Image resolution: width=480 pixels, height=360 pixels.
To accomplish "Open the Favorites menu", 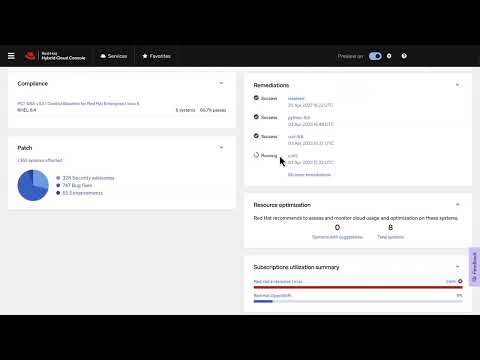I will (156, 56).
